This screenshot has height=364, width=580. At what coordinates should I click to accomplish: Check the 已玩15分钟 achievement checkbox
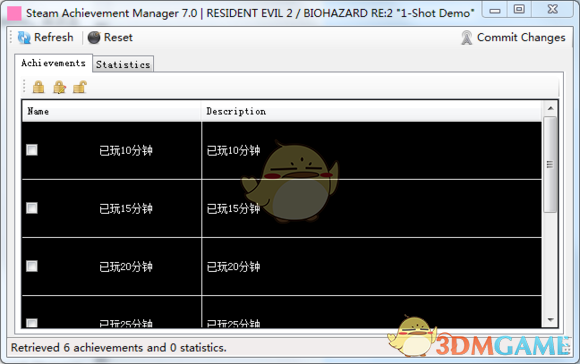click(32, 208)
